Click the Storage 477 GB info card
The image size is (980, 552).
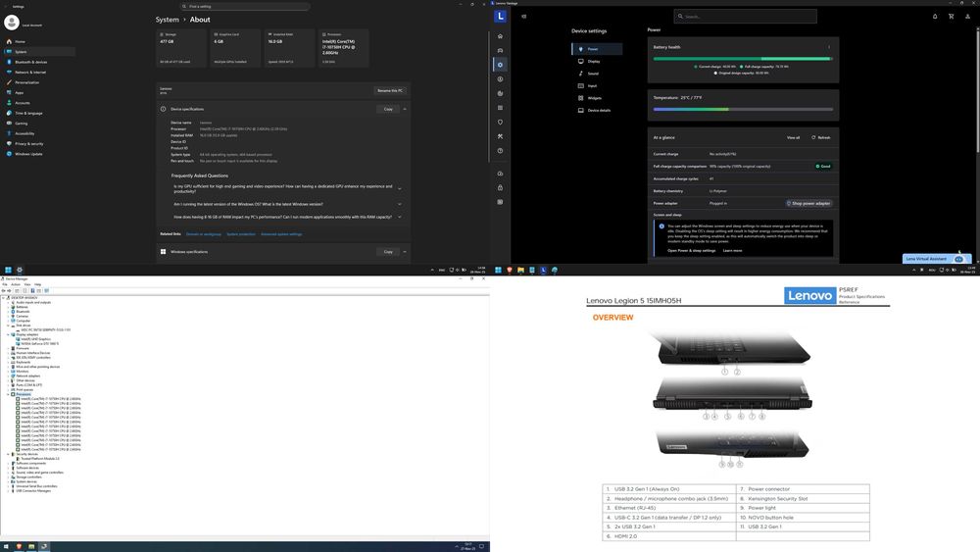coord(181,48)
